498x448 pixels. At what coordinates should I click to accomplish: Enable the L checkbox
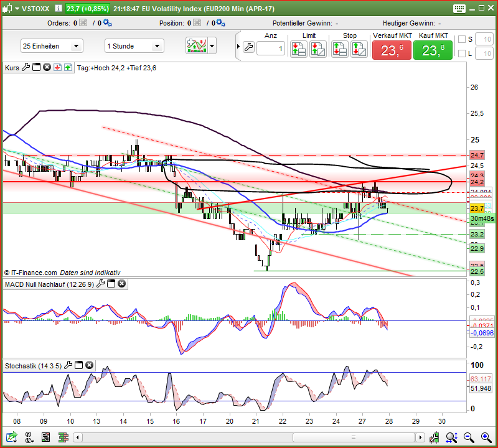click(x=461, y=54)
